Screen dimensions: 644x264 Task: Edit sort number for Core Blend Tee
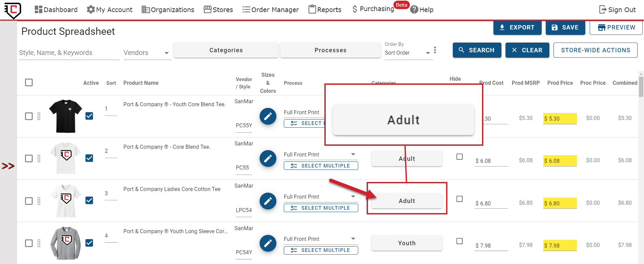111,151
